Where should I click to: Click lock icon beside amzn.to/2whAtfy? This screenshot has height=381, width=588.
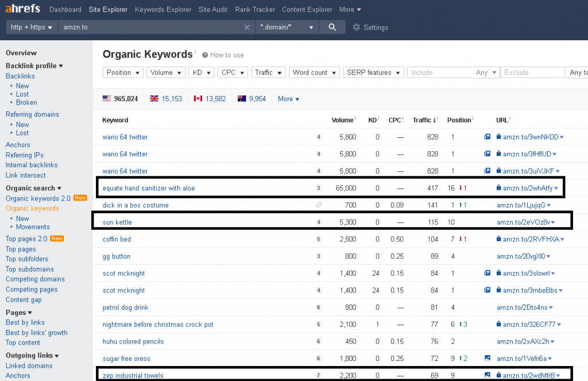click(499, 187)
